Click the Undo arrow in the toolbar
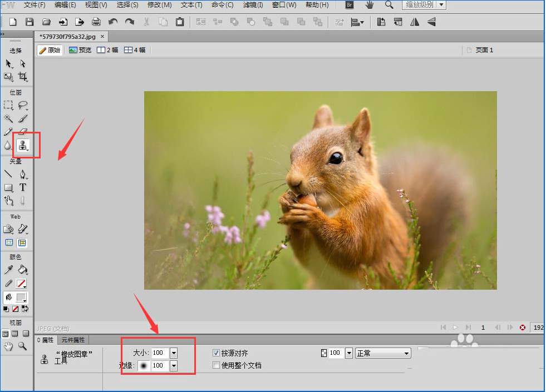The image size is (546, 392). 113,22
